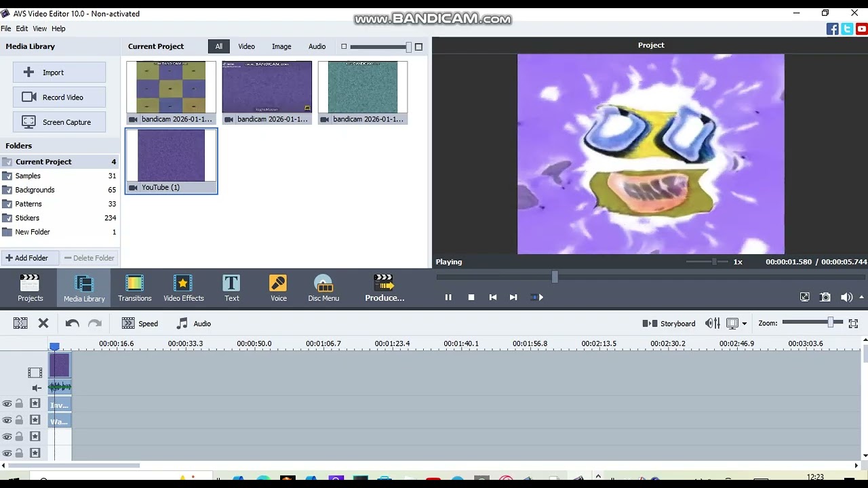This screenshot has width=868, height=488.
Task: Go to next frame
Action: (513, 297)
